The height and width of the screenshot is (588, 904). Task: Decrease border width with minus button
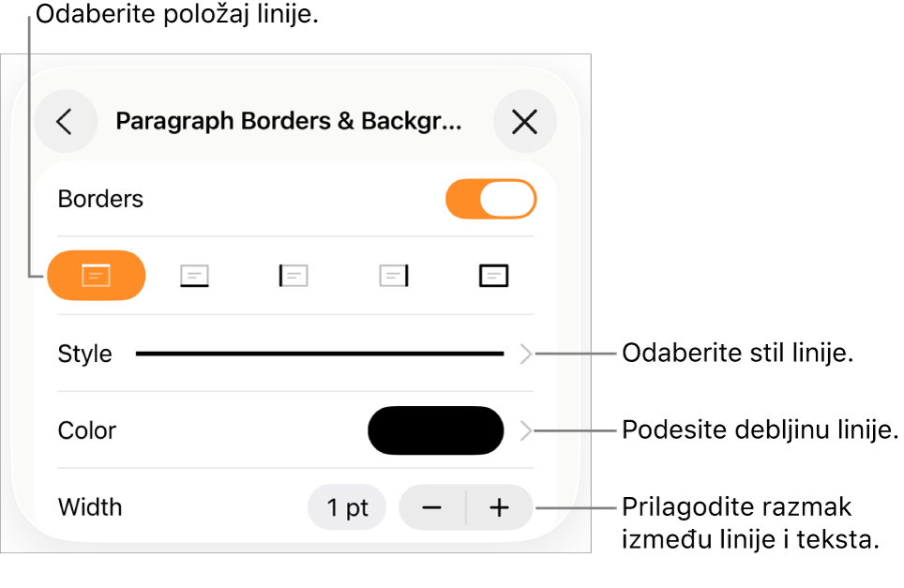[431, 508]
